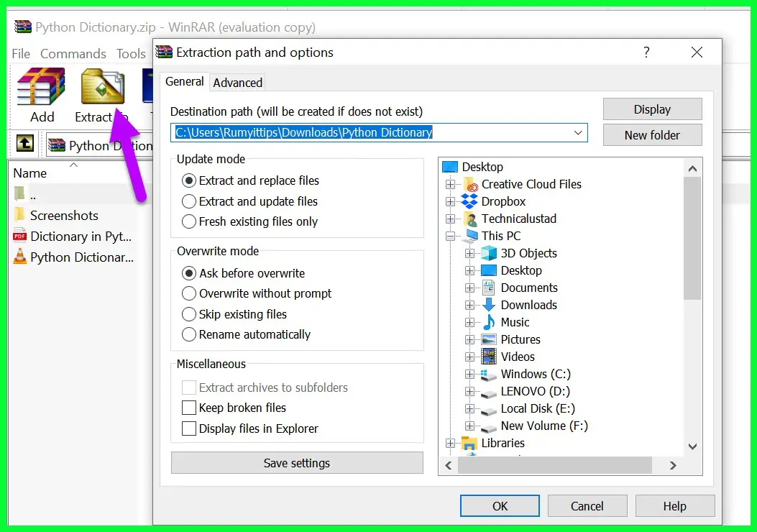The height and width of the screenshot is (532, 757).
Task: Collapse the This PC tree node
Action: (x=451, y=236)
